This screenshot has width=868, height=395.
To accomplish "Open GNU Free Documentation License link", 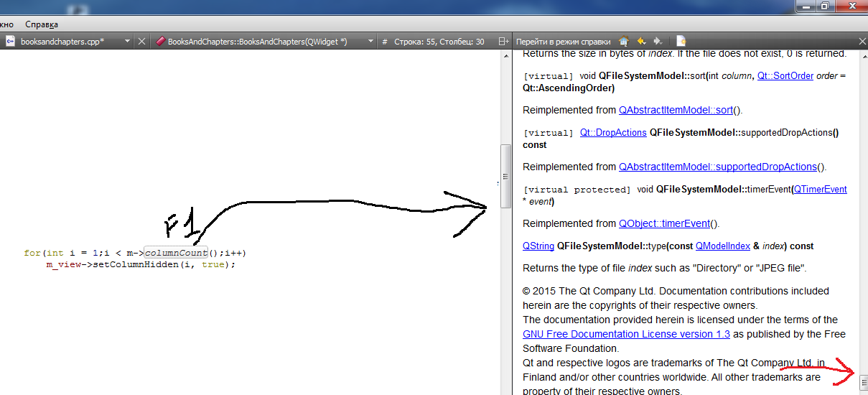I will coord(626,334).
